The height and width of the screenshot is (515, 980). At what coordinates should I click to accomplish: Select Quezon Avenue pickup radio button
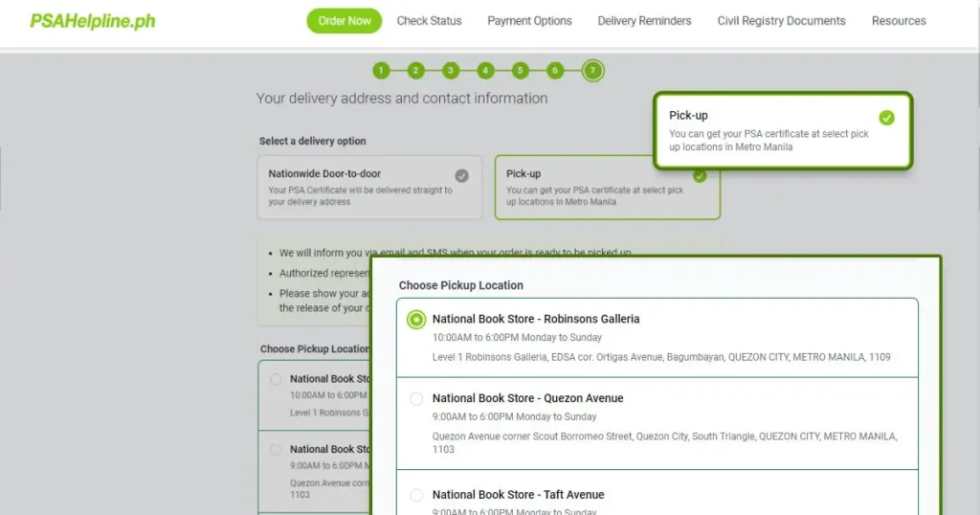(416, 399)
